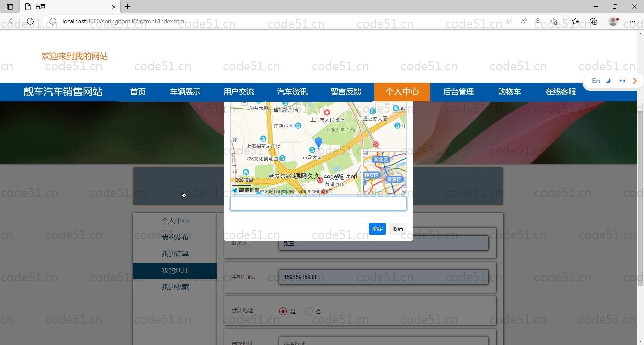The height and width of the screenshot is (345, 644).
Task: Open the browser profile avatar
Action: point(613,21)
